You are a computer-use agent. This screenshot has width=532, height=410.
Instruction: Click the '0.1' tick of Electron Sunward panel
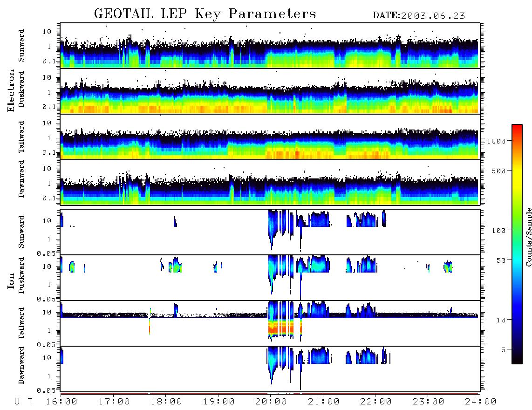(x=49, y=61)
